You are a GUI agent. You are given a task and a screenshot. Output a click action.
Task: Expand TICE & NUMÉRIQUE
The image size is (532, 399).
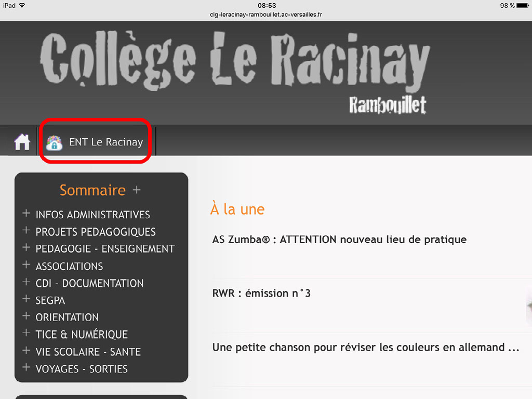point(26,334)
